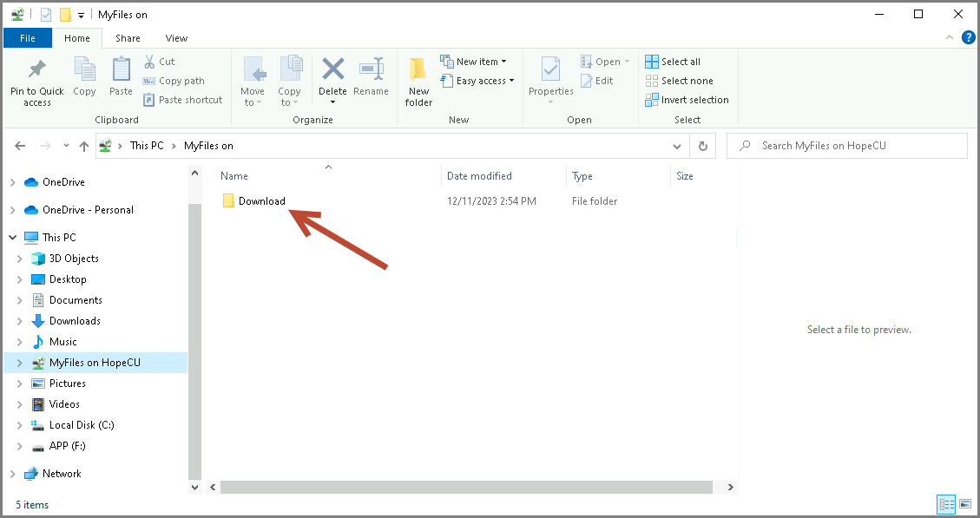Sort by the Size column header
This screenshot has width=980, height=518.
tap(684, 176)
